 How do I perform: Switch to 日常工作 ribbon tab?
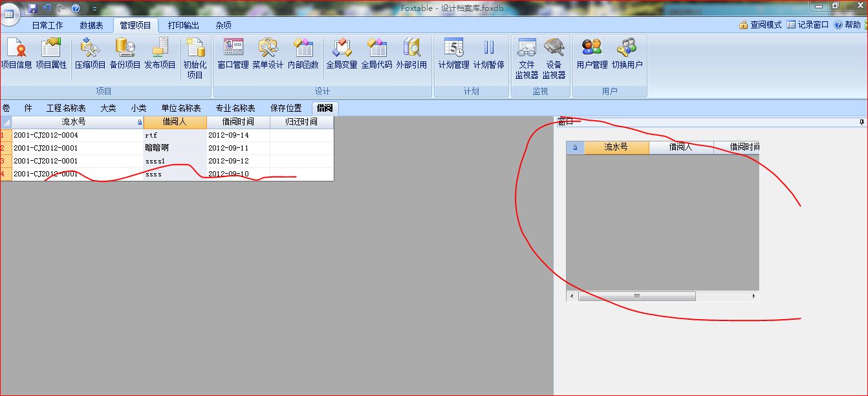(x=47, y=25)
